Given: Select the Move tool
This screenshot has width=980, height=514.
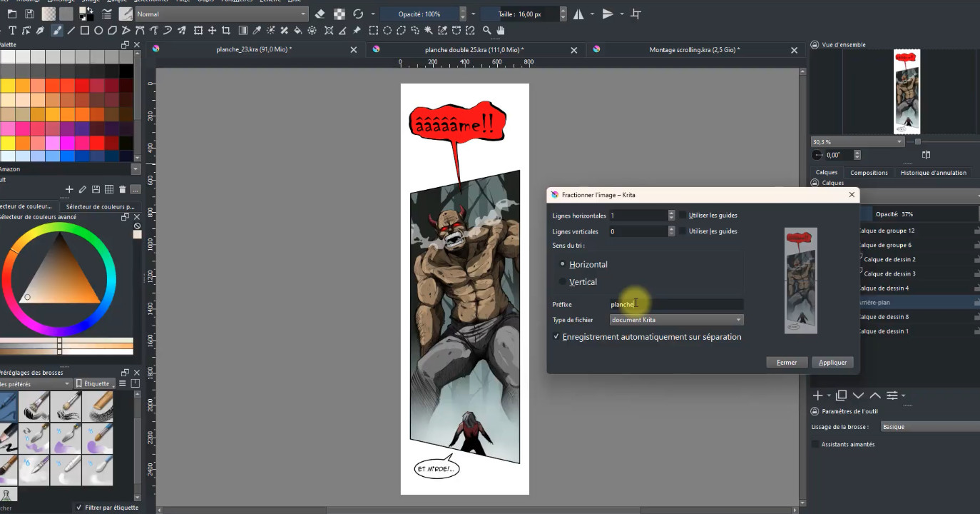Looking at the screenshot, I should coord(212,31).
